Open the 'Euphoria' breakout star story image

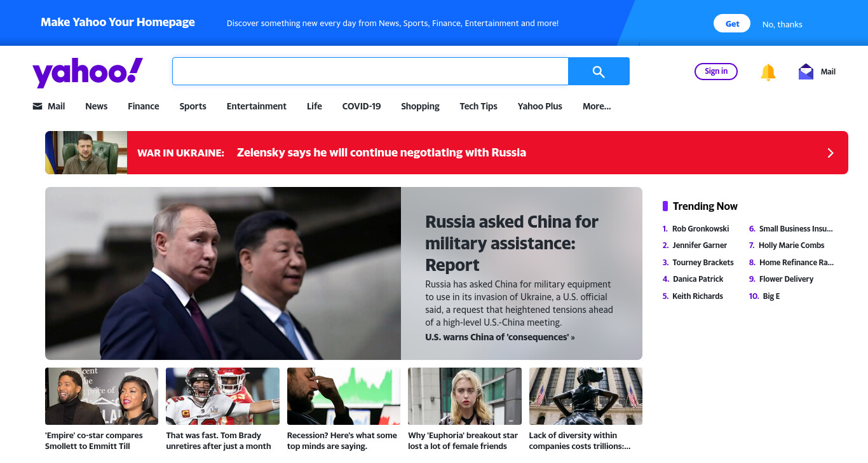(465, 396)
